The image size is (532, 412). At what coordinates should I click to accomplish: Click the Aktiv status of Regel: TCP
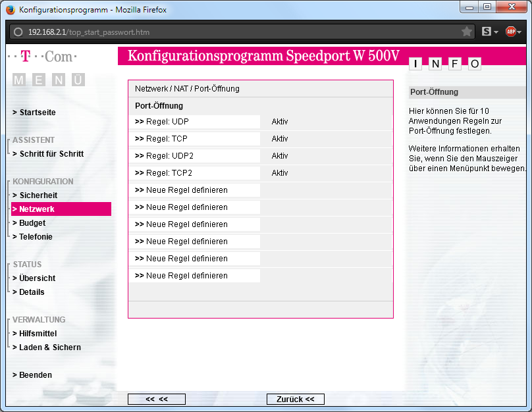[x=280, y=139]
